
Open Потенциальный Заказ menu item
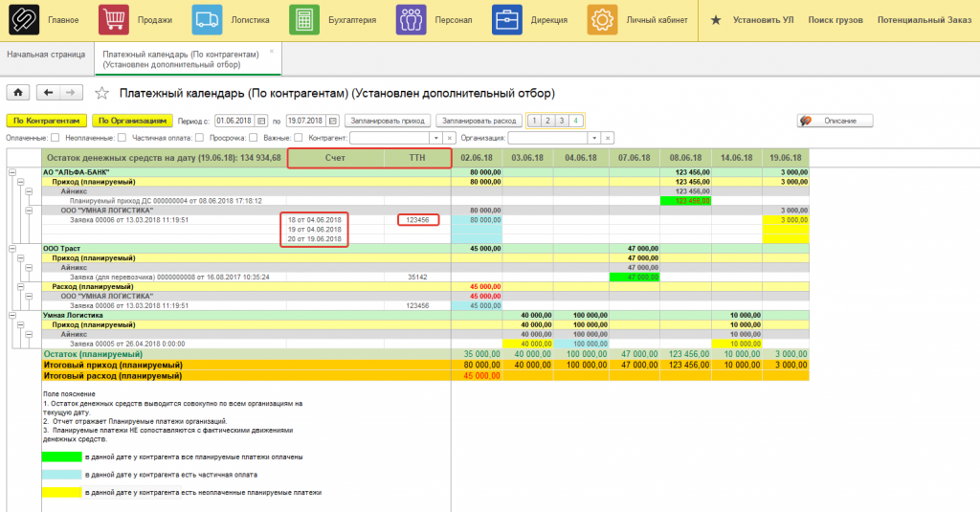[x=924, y=20]
